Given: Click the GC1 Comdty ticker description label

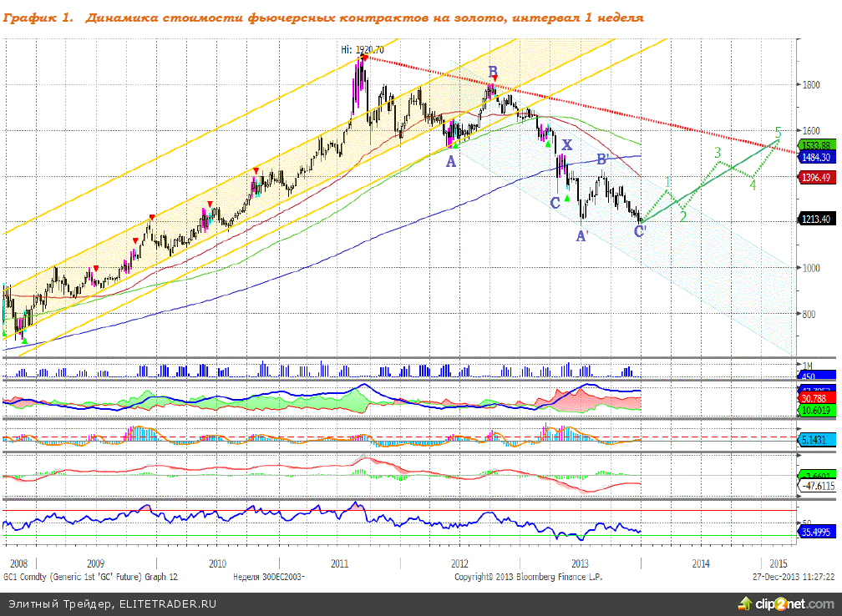Looking at the screenshot, I should [x=90, y=577].
